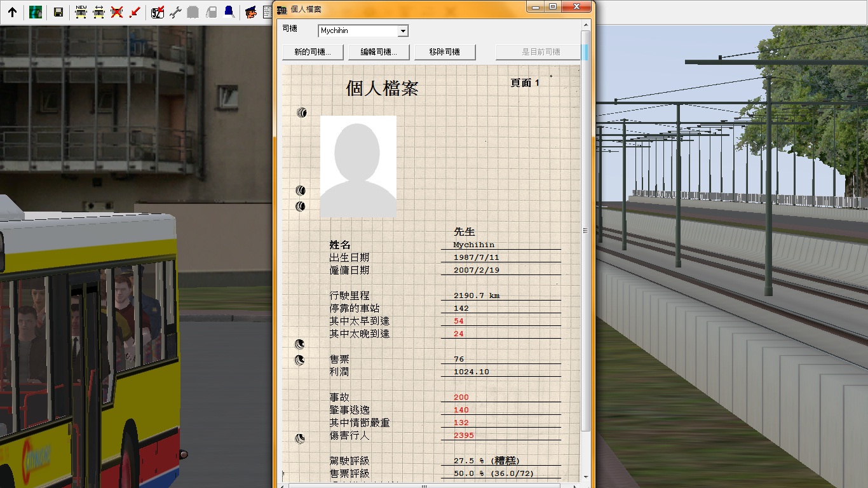Viewport: 868px width, 488px height.
Task: Open the timetable icon with the red arrow
Action: click(158, 12)
